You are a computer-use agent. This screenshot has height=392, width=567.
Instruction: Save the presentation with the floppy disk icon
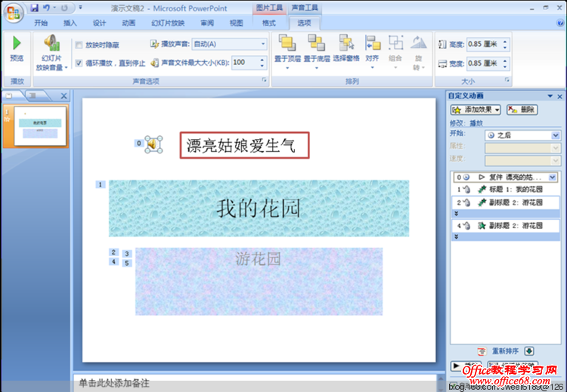[34, 8]
